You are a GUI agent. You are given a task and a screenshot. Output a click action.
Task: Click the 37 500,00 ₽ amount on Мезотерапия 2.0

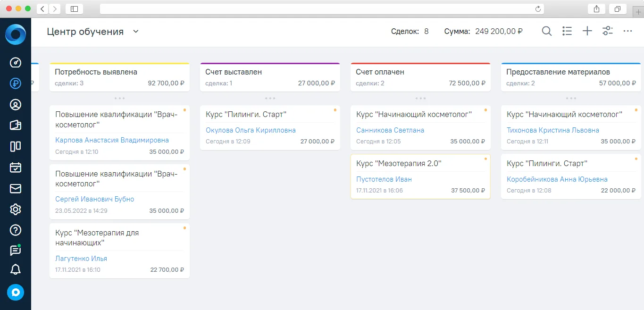[x=468, y=191]
